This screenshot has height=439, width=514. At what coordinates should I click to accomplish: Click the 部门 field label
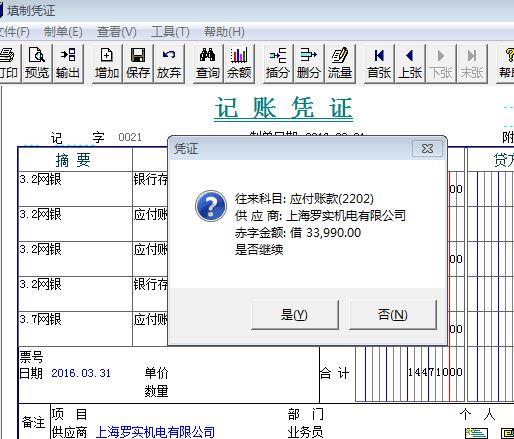pos(306,414)
